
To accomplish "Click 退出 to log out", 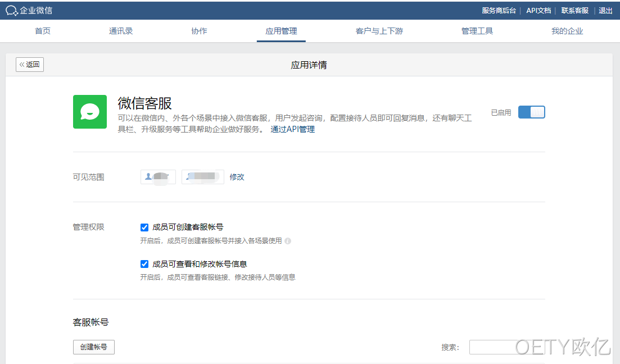I will (605, 11).
